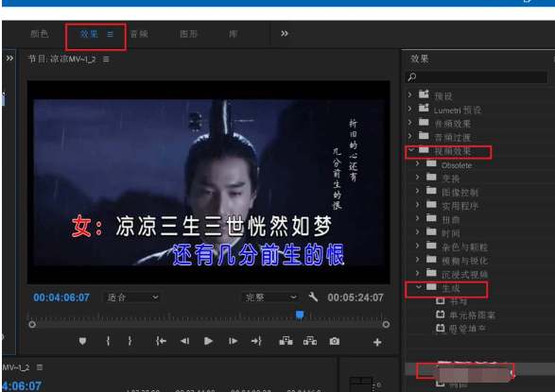This screenshot has width=555, height=392.
Task: Open the program monitor panel menu
Action: tap(106, 59)
